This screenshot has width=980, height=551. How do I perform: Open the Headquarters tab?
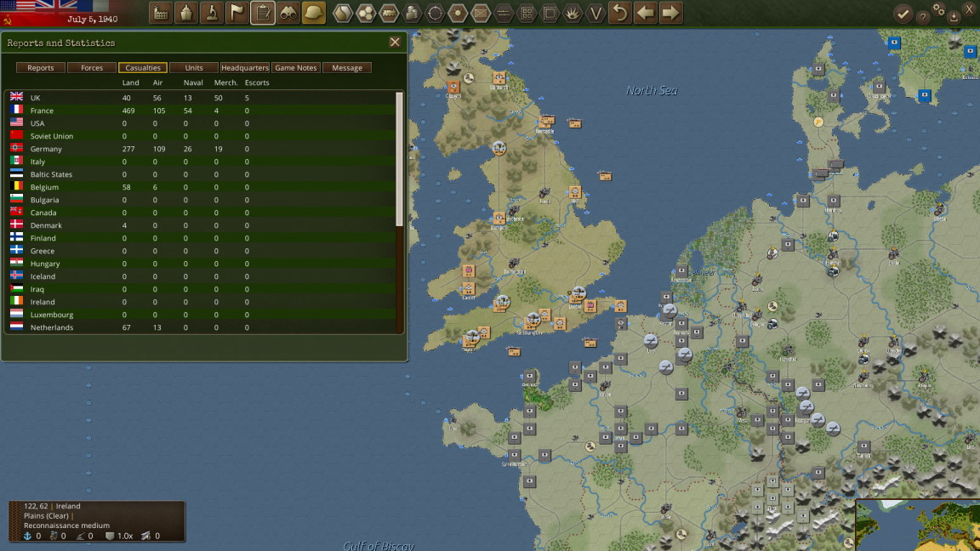tap(245, 67)
